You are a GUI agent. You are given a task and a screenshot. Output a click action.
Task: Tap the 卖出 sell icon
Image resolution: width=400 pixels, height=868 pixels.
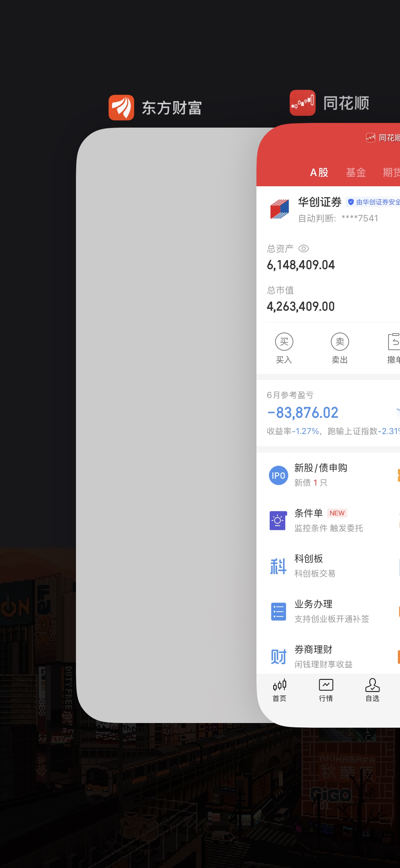click(x=340, y=342)
